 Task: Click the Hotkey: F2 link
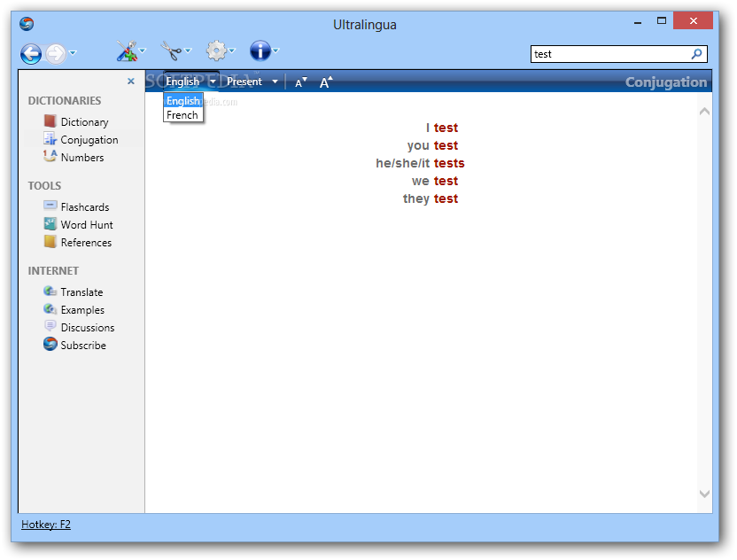(x=46, y=525)
